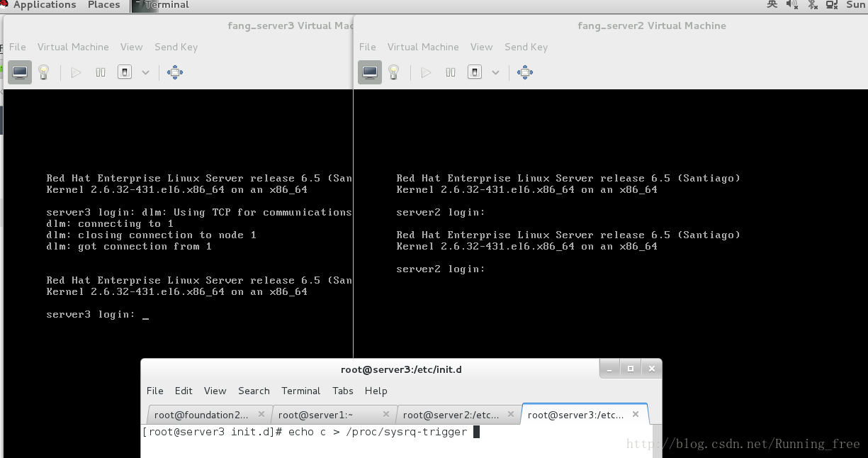The image size is (868, 458).
Task: Show graphical console in fang_server2 window
Action: [370, 72]
